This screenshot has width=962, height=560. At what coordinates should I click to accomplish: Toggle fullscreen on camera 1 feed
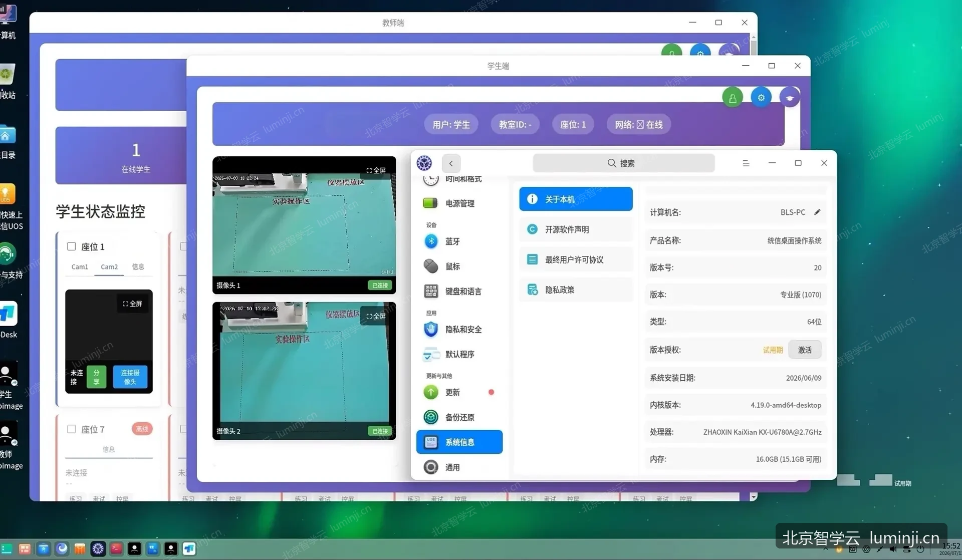point(376,170)
